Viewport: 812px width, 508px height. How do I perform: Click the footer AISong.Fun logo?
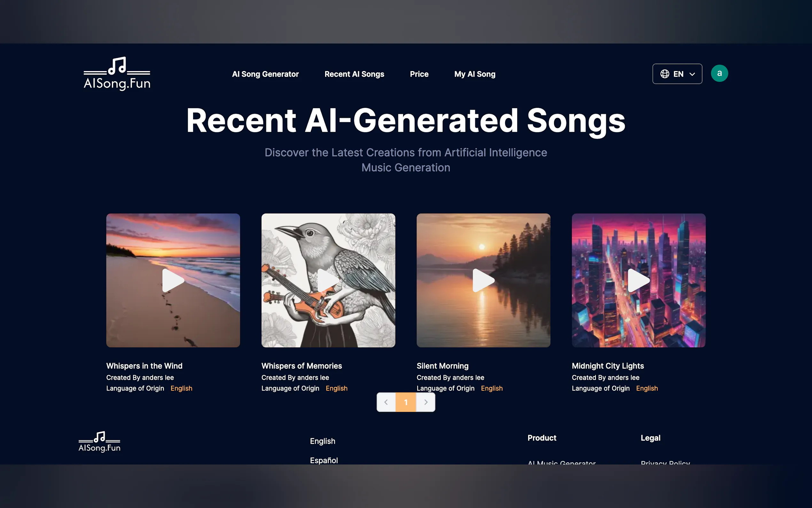[99, 442]
